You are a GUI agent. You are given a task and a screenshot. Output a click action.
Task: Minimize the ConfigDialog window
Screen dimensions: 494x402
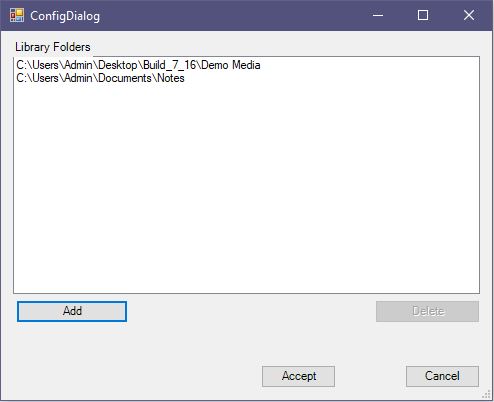(378, 15)
